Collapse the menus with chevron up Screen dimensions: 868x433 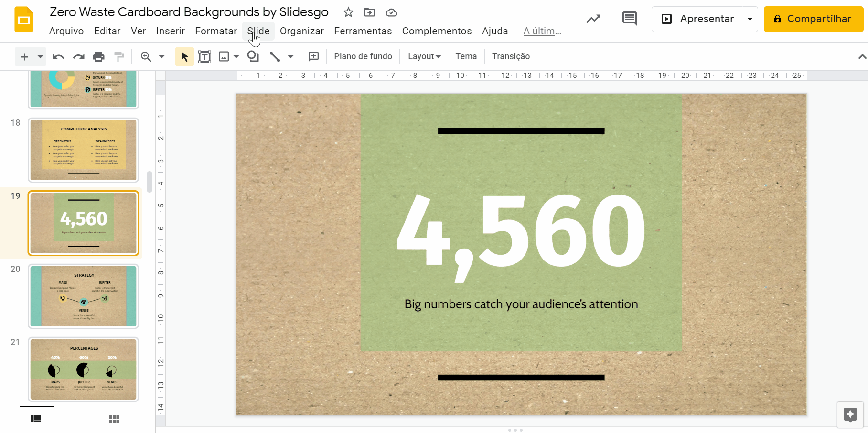click(862, 57)
